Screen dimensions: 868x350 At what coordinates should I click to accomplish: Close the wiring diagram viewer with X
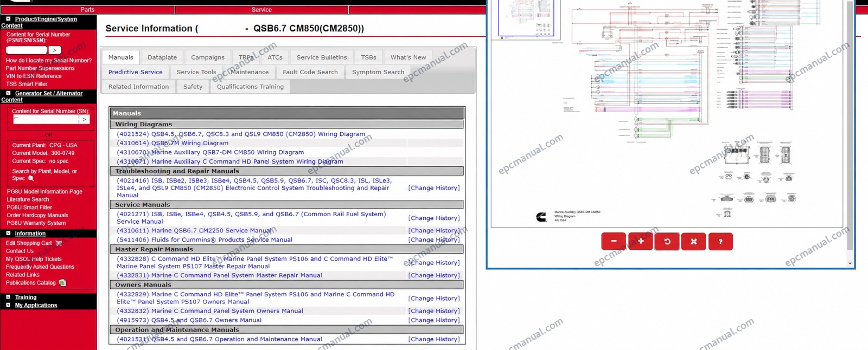click(x=694, y=242)
